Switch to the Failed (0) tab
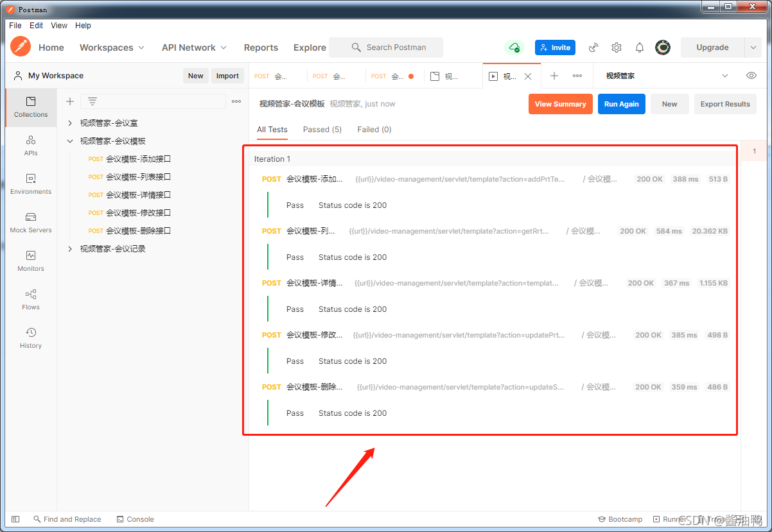 pyautogui.click(x=374, y=130)
